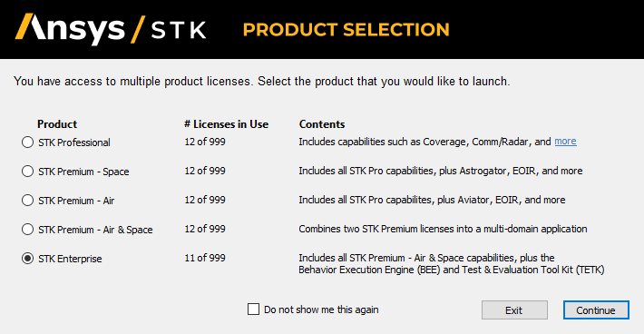This screenshot has width=644, height=334.
Task: Click the STK Enterprise contents description text
Action: [452, 264]
